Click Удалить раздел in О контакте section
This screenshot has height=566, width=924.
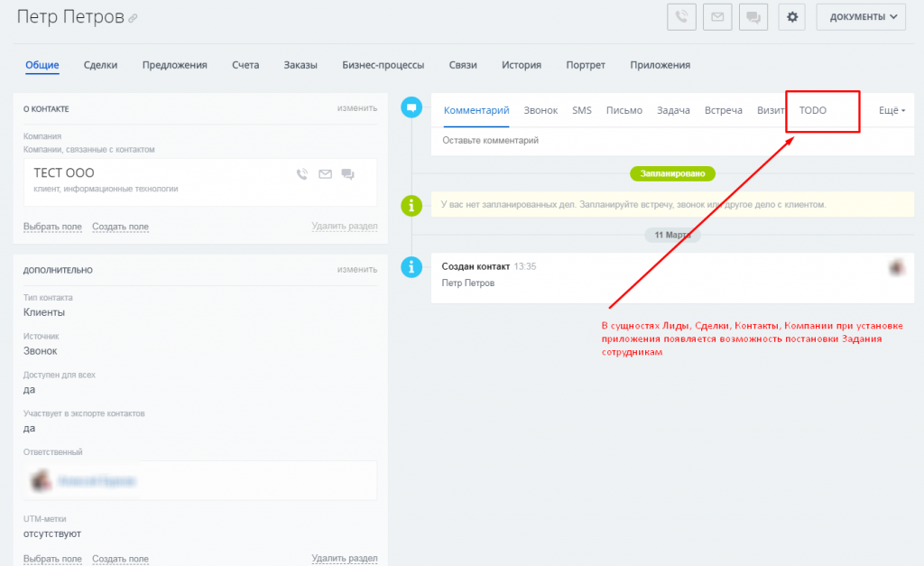345,226
